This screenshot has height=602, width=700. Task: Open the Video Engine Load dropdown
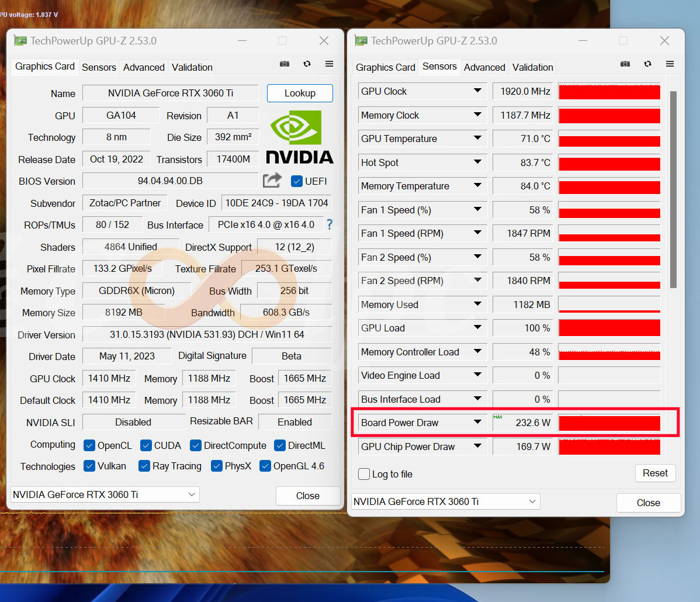[x=477, y=375]
